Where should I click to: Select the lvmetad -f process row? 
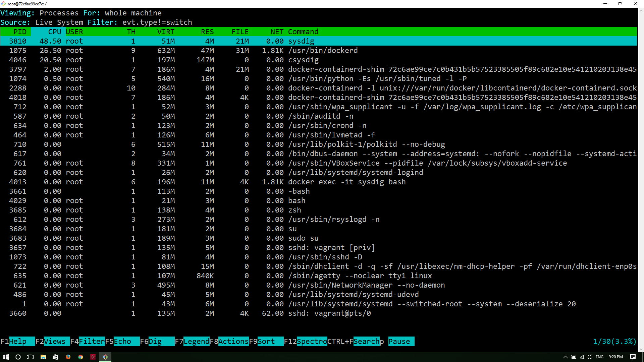[319, 135]
